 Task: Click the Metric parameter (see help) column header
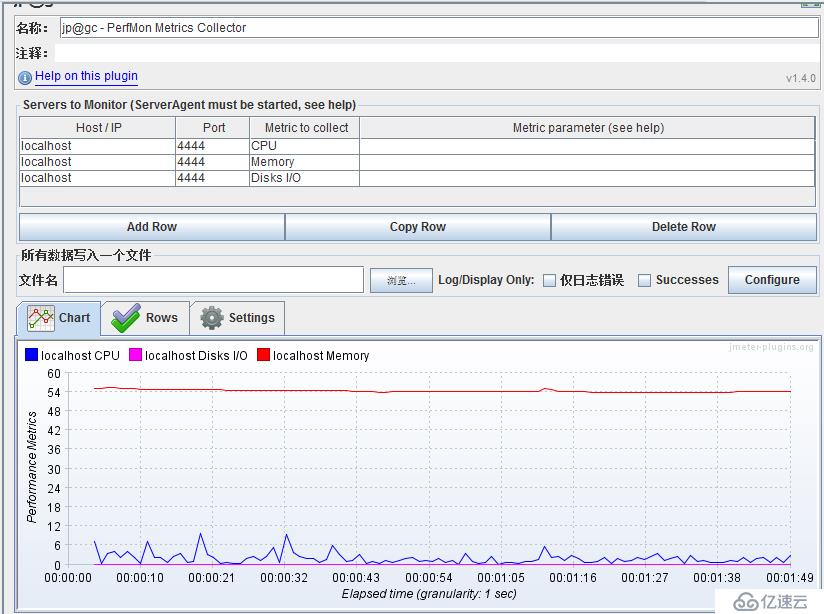(x=588, y=128)
